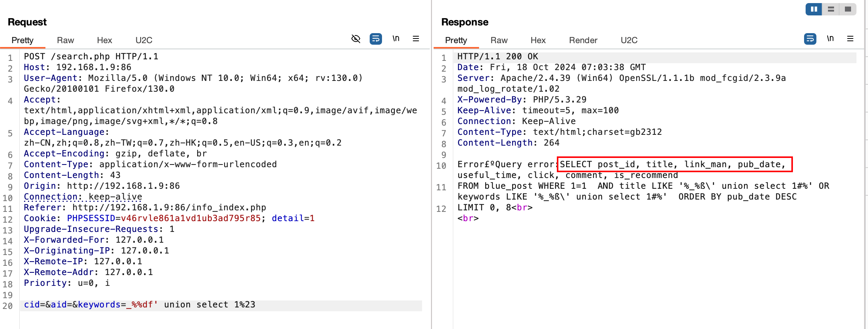868x329 pixels.
Task: Toggle hide non-printable eye icon in Request
Action: 356,39
